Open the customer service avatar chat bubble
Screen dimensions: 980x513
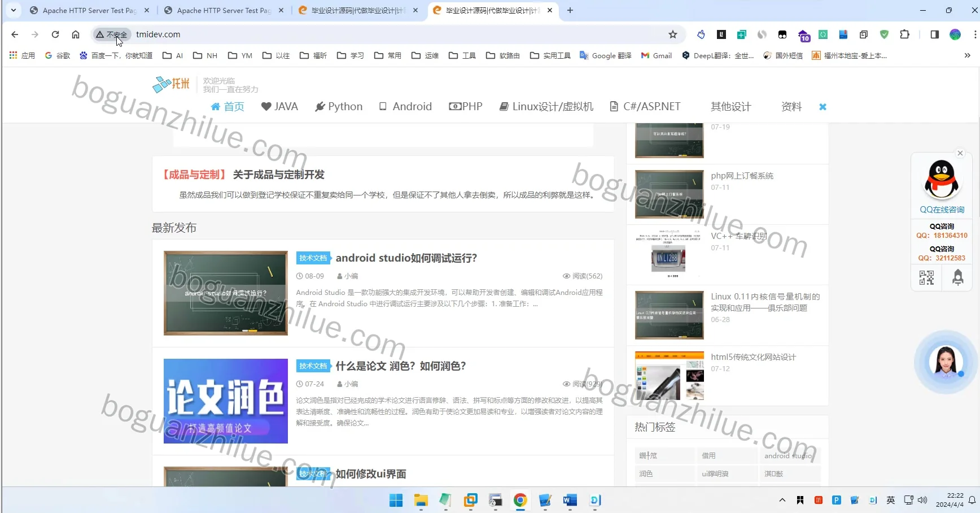[x=946, y=362]
